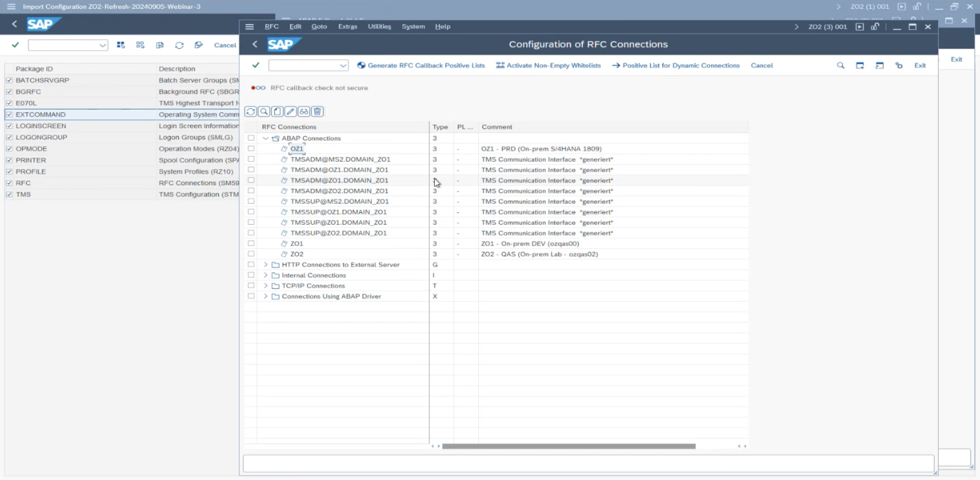Screen dimensions: 980x480
Task: Click Exit in RFC Connections toolbar
Action: [x=920, y=65]
